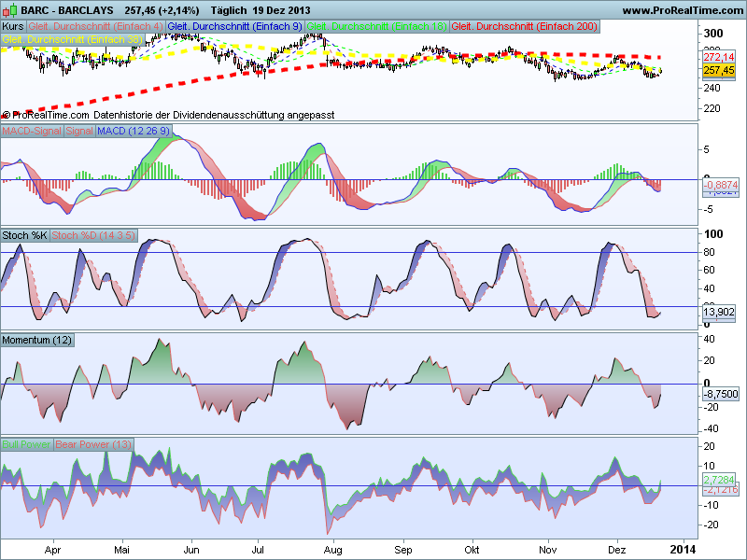The width and height of the screenshot is (747, 560).
Task: Click the Jun label on the time axis
Action: click(x=191, y=550)
